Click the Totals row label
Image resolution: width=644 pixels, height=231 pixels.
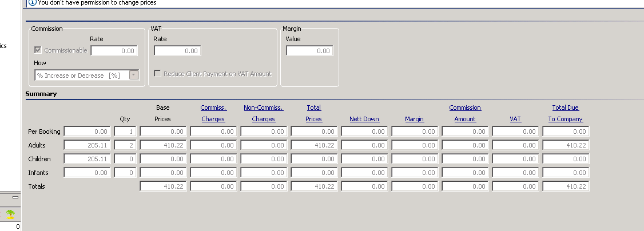37,186
